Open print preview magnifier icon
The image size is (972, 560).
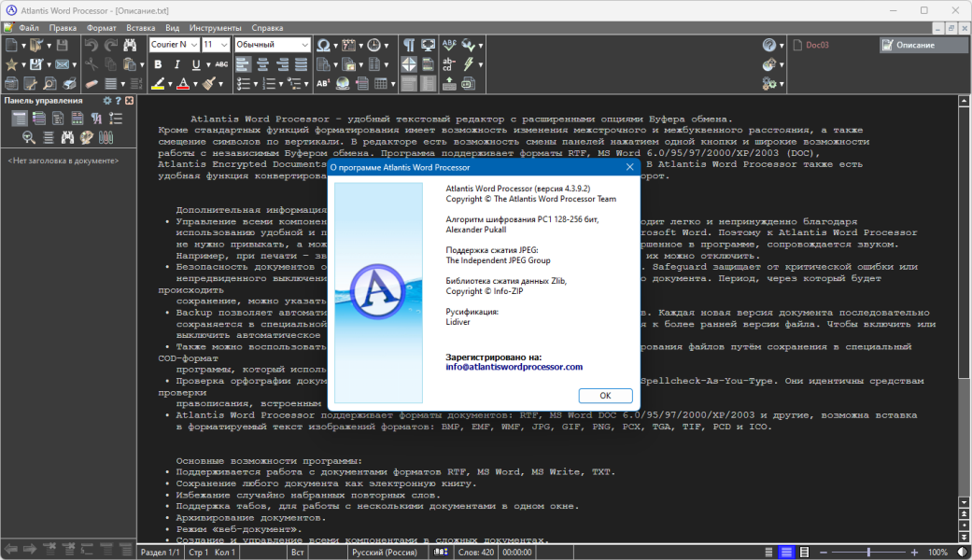49,84
